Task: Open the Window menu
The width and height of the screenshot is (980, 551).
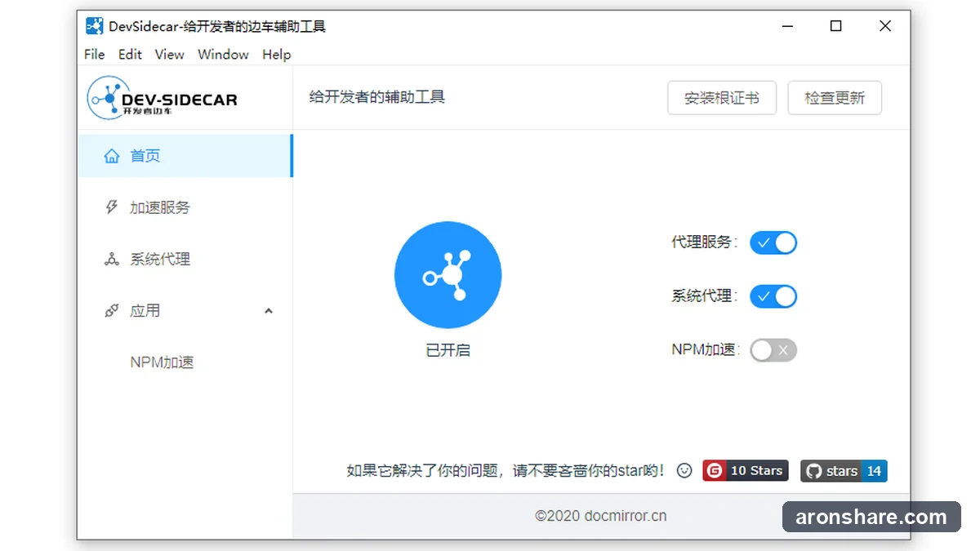Action: point(223,55)
